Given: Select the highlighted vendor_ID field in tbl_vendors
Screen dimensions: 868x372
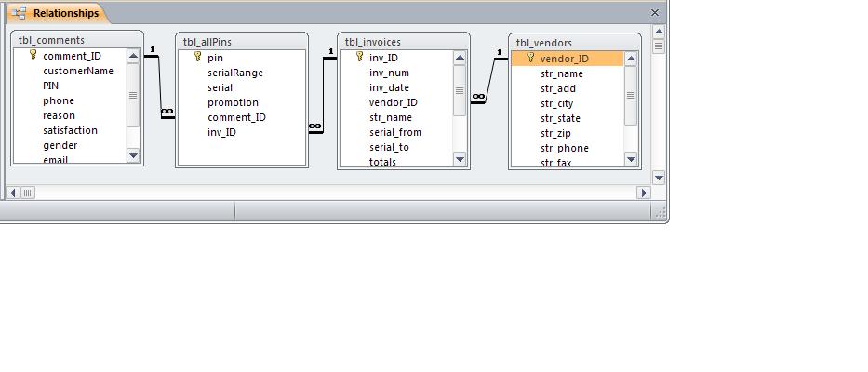Looking at the screenshot, I should tap(567, 59).
